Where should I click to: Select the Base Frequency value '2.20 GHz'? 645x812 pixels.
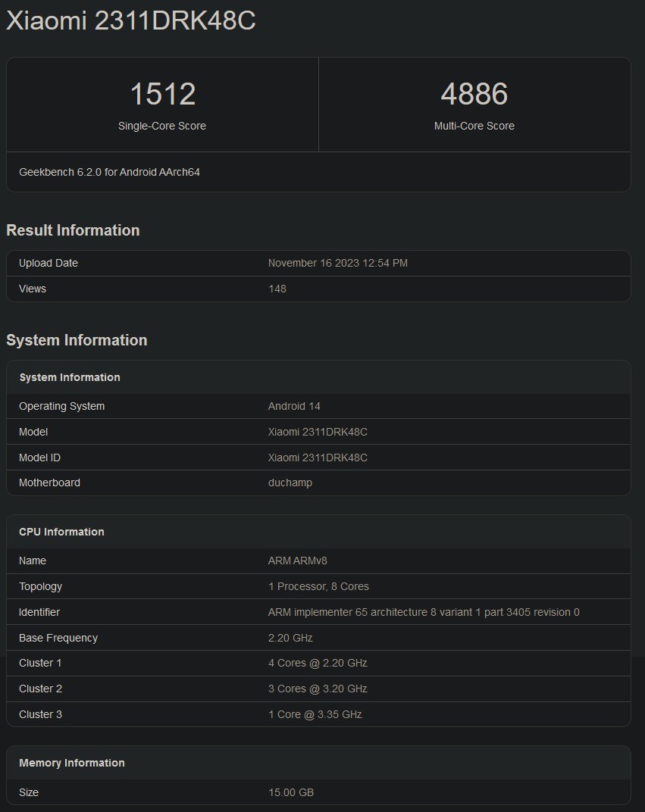coord(290,638)
